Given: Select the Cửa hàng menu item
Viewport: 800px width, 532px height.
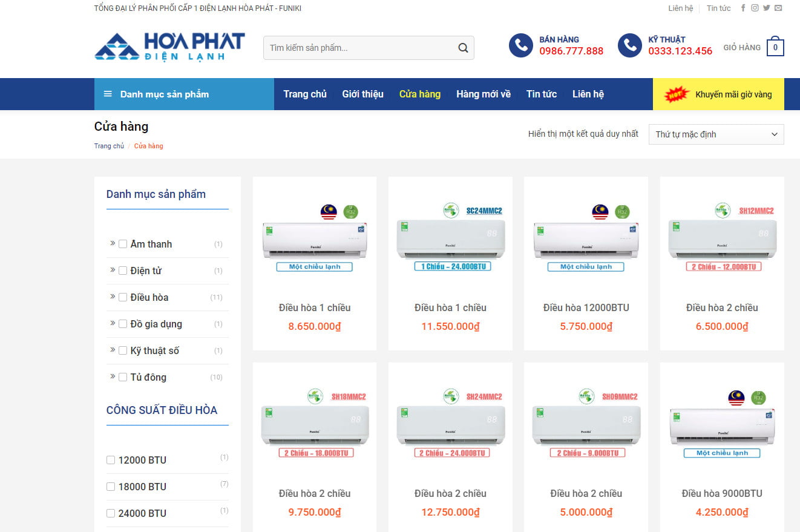Looking at the screenshot, I should tap(420, 94).
